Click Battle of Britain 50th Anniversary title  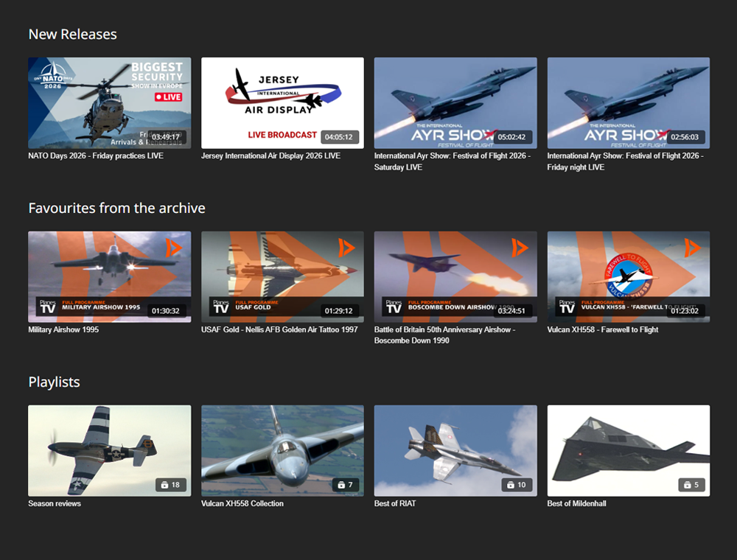(444, 335)
